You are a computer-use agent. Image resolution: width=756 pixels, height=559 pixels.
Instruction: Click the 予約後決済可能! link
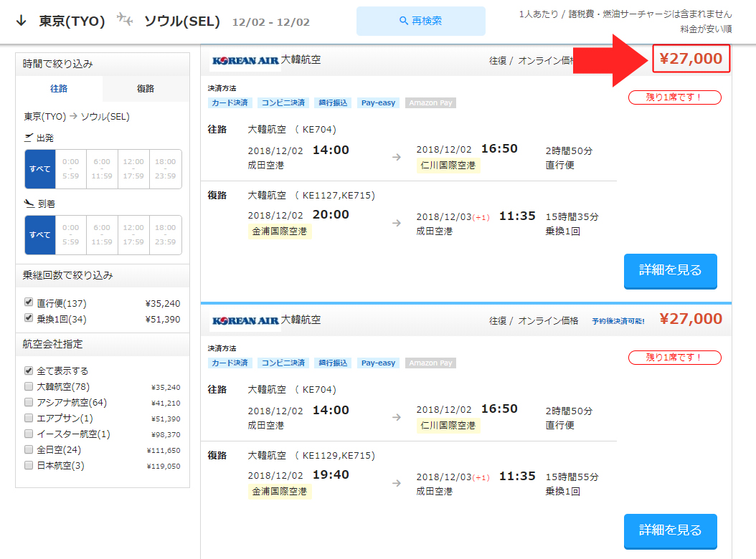pyautogui.click(x=618, y=321)
